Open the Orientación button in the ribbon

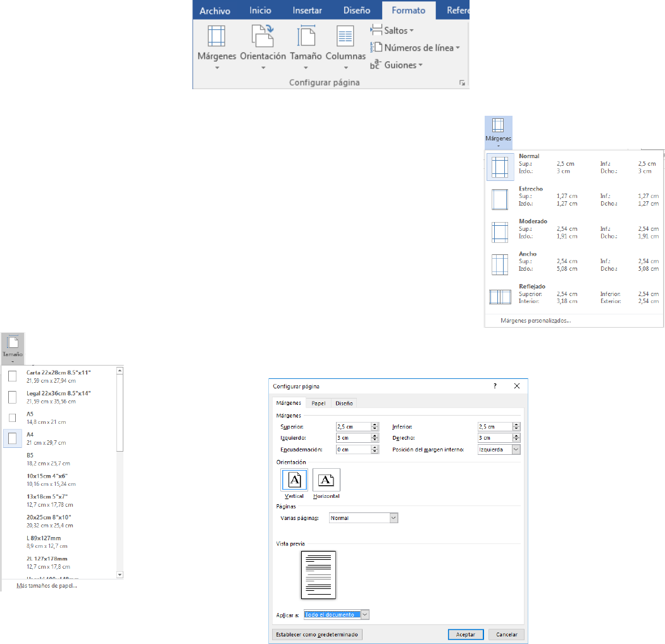pyautogui.click(x=263, y=48)
